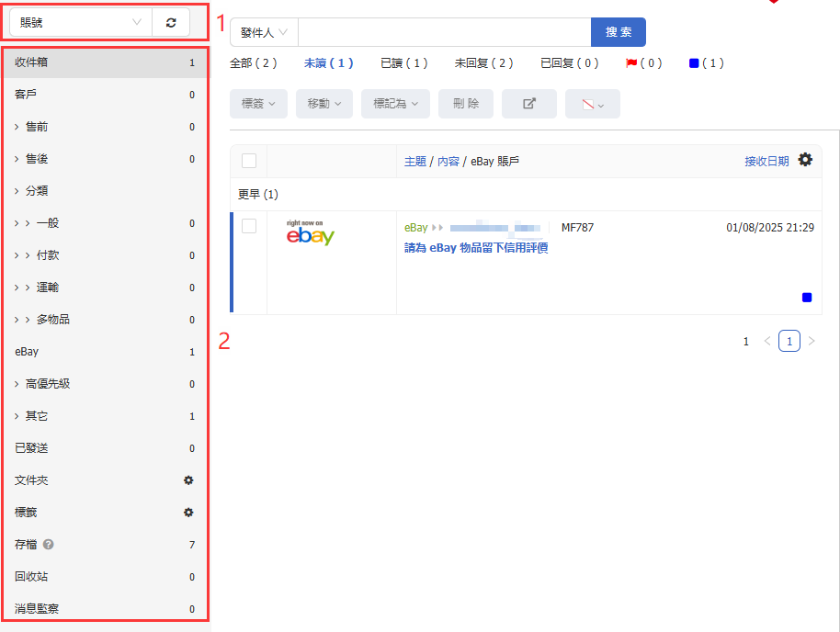
Task: Open the gear icon next to 標籤
Action: pyautogui.click(x=188, y=513)
